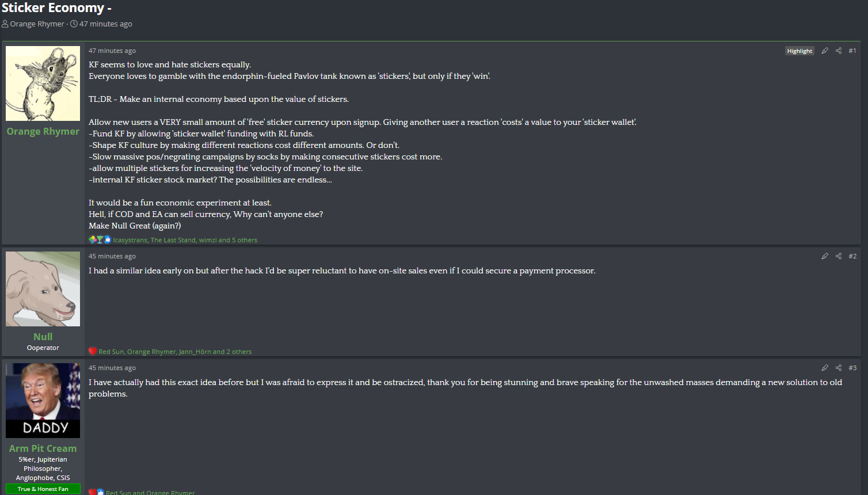Share Null's post #2 via share icon
This screenshot has height=495, width=868.
coord(839,256)
